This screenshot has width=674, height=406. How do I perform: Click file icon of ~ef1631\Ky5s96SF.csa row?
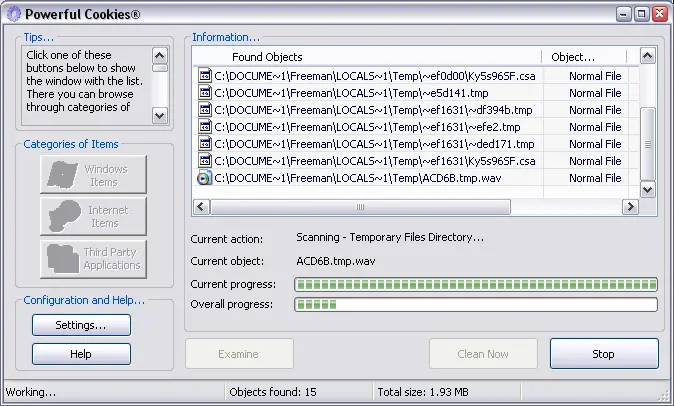205,160
